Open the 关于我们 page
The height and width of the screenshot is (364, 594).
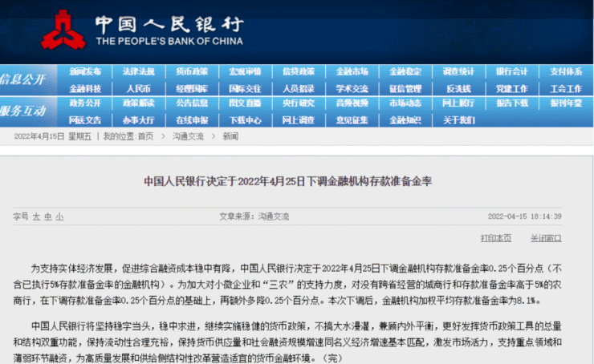coord(458,120)
